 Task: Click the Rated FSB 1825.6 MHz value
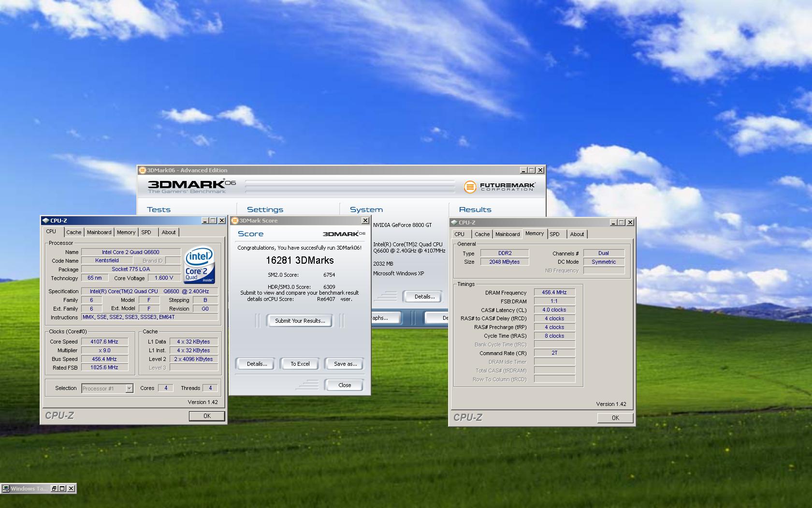coord(104,368)
